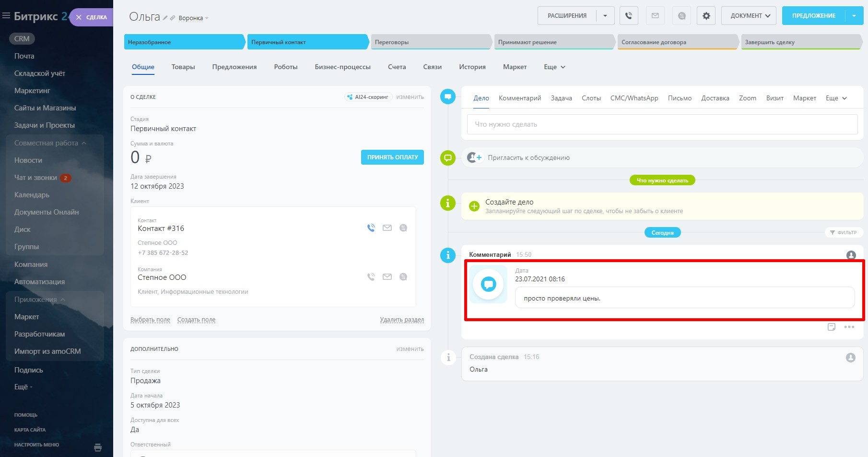This screenshot has height=457, width=868.
Task: Email Контакт #316 via envelope icon
Action: click(x=387, y=228)
